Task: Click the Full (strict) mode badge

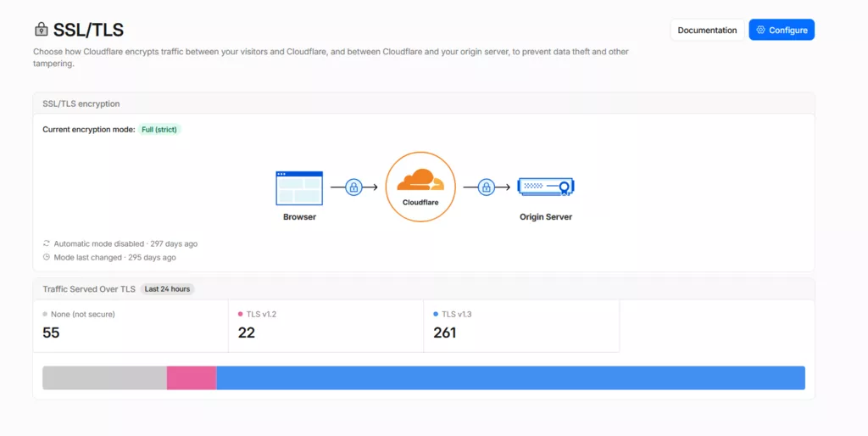Action: (x=159, y=130)
